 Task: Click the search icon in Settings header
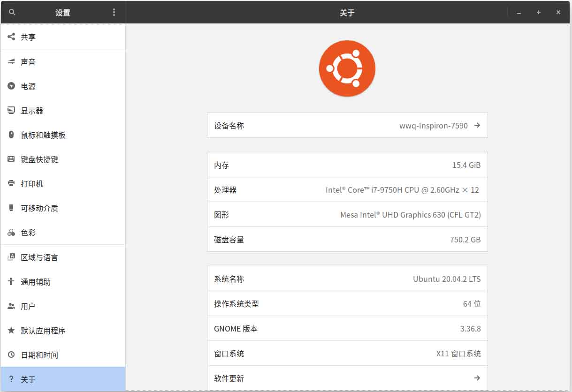pos(12,13)
